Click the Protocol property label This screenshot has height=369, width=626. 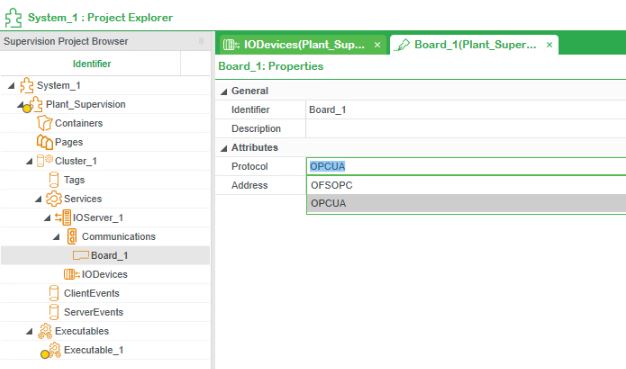[250, 166]
